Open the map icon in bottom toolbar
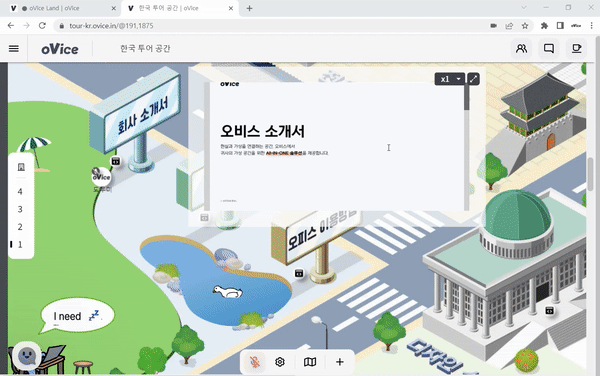Screen dimensions: 600x376 tap(310, 362)
